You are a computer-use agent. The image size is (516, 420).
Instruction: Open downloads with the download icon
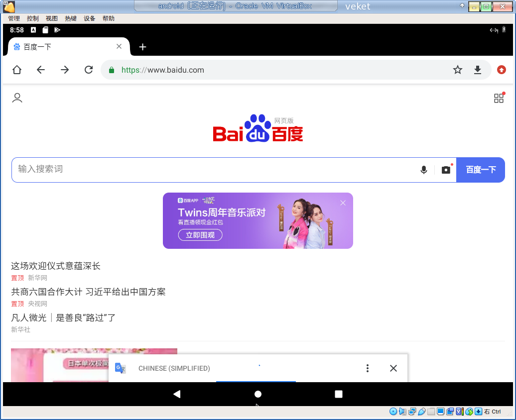point(478,70)
